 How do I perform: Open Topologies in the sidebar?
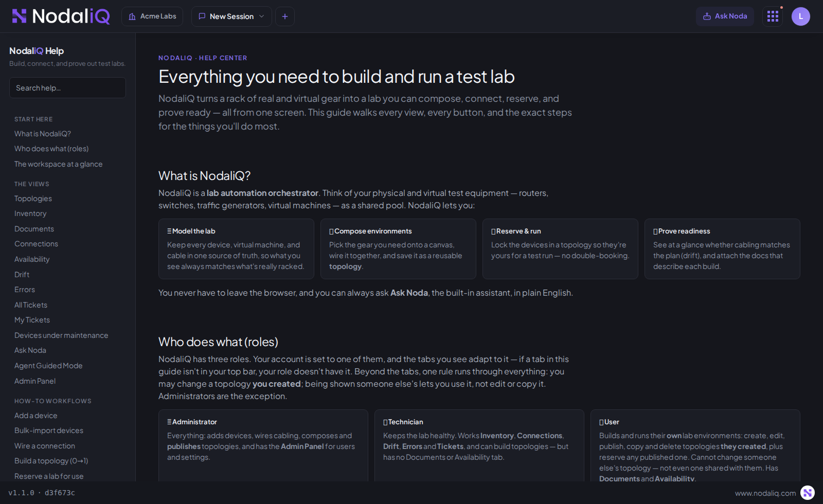(33, 199)
